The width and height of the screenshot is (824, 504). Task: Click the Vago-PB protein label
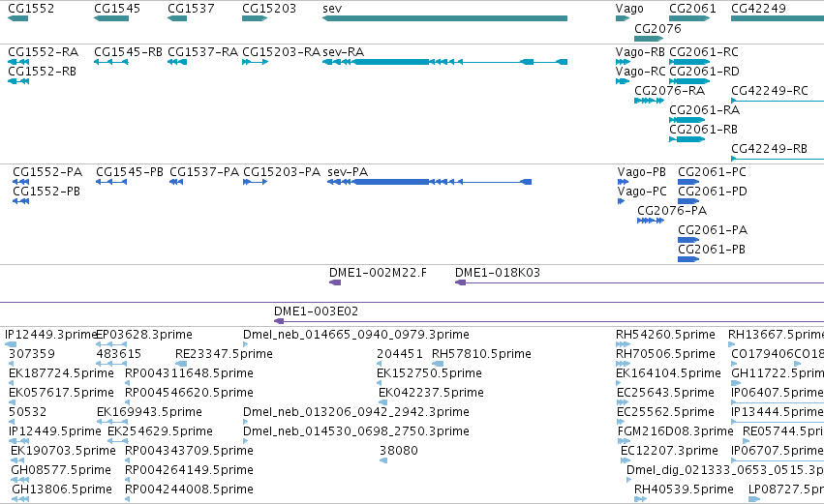click(642, 172)
